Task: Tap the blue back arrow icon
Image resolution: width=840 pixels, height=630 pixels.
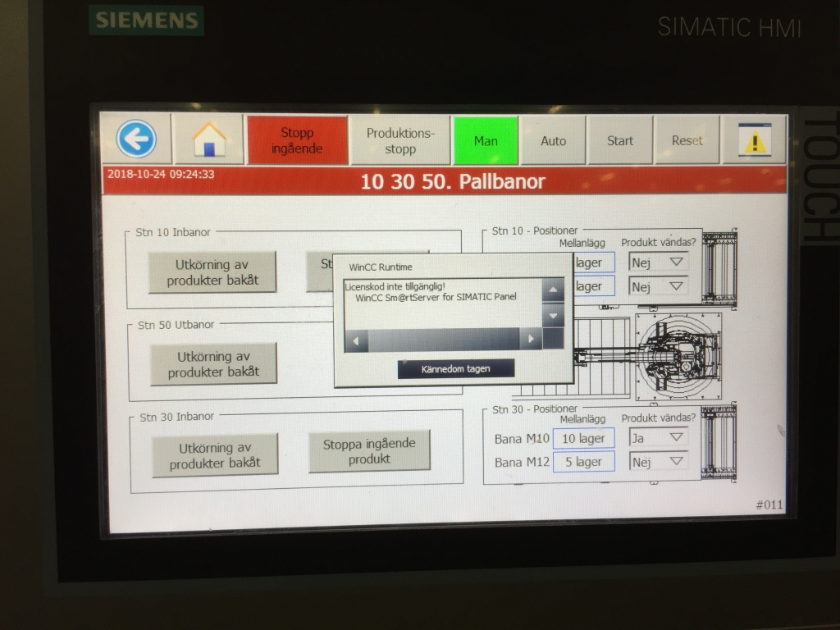Action: (137, 139)
